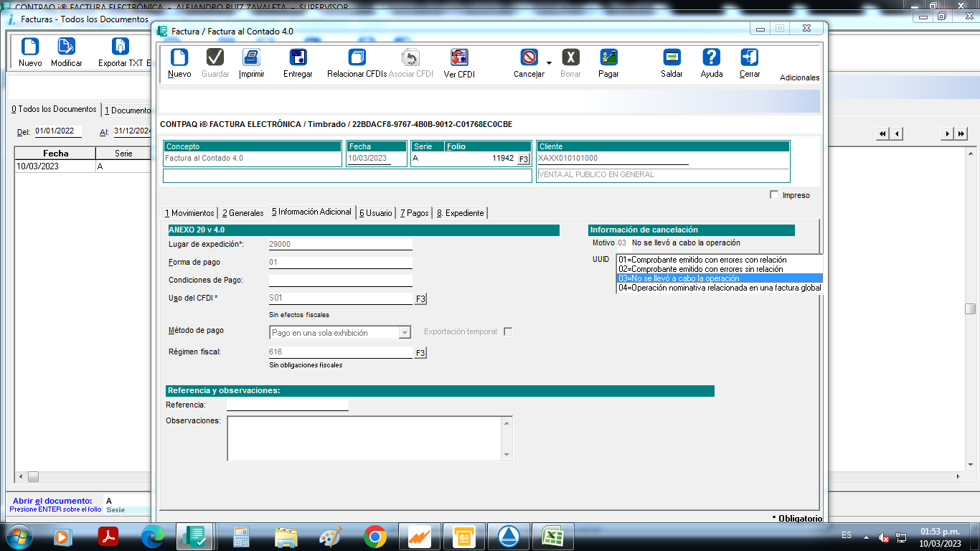Click Nuevo icon in Facturas list window
Screen dimensions: 980x551
coord(30,47)
